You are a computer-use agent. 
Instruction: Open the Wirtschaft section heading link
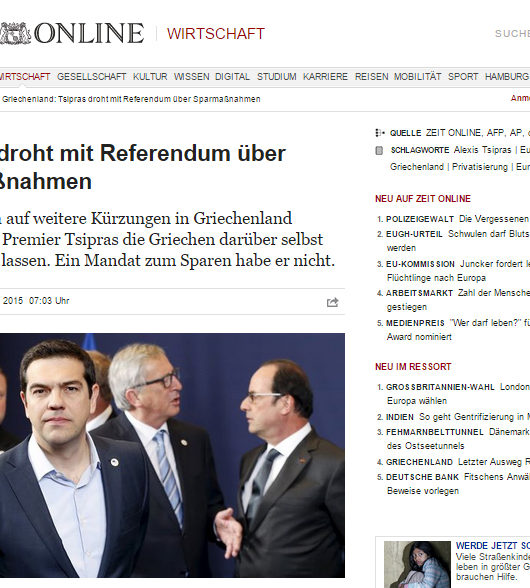pos(216,34)
